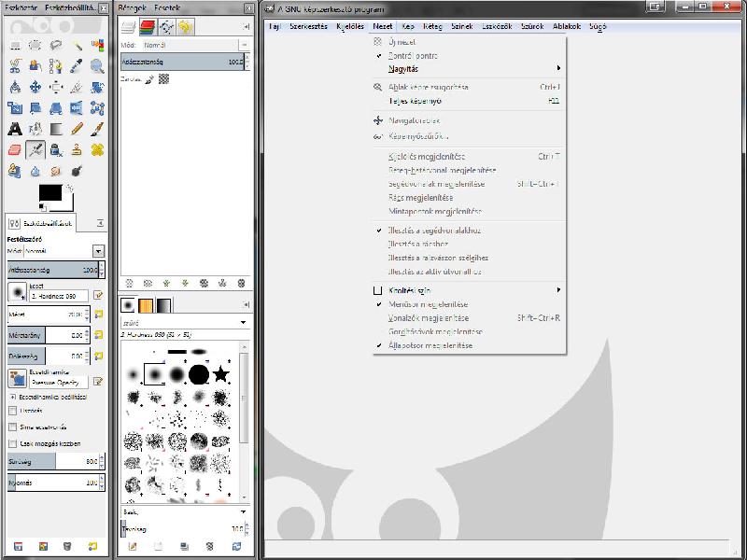Select the Alignment tool
Screen dimensions: 747x560
(56, 87)
